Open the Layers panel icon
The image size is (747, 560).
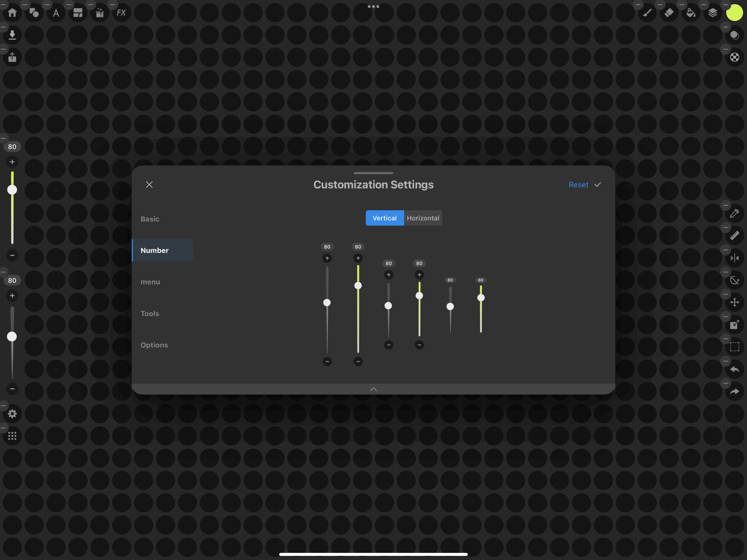(x=713, y=13)
